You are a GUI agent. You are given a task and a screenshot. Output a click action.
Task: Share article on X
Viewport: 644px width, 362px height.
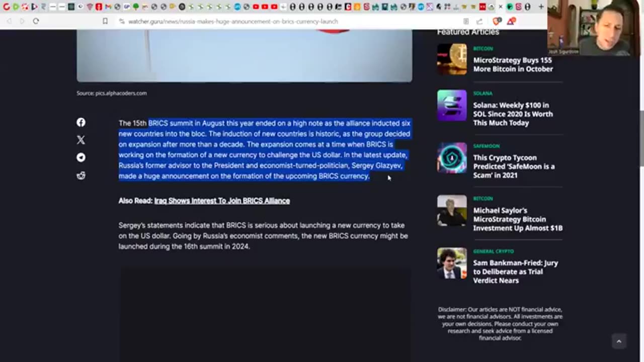tap(81, 140)
